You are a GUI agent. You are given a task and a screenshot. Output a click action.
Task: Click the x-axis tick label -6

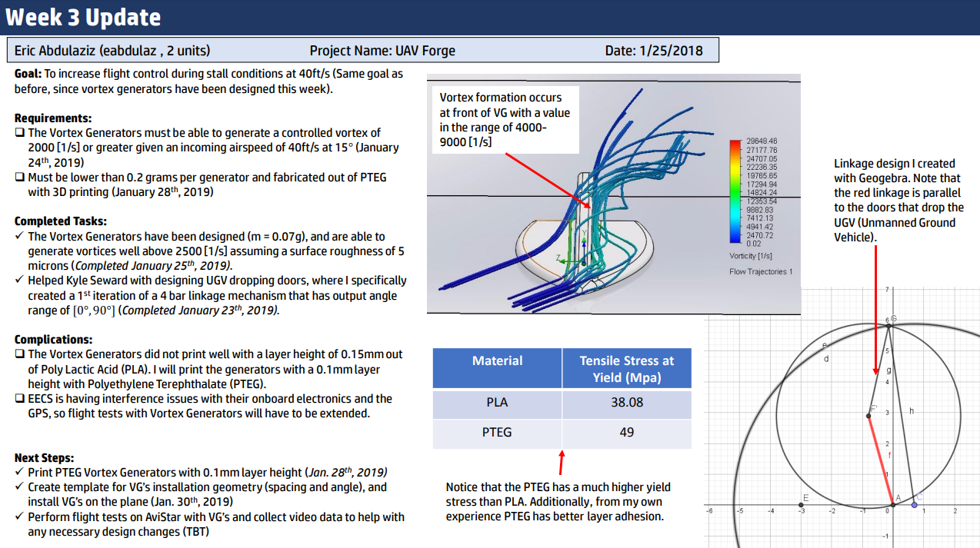tap(708, 510)
